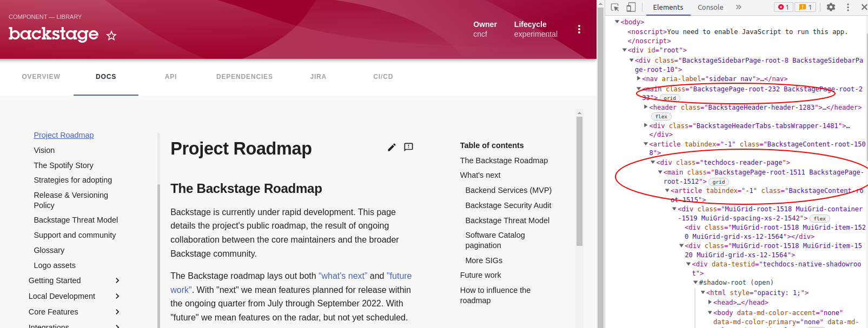This screenshot has height=328, width=868.
Task: Open Support and community page
Action: pyautogui.click(x=75, y=235)
